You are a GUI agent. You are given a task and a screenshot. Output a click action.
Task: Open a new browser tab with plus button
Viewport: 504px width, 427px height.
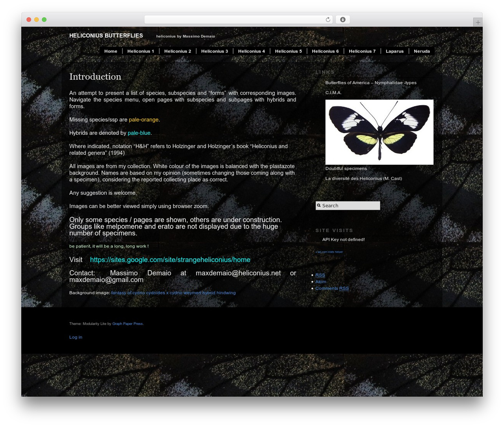(478, 22)
